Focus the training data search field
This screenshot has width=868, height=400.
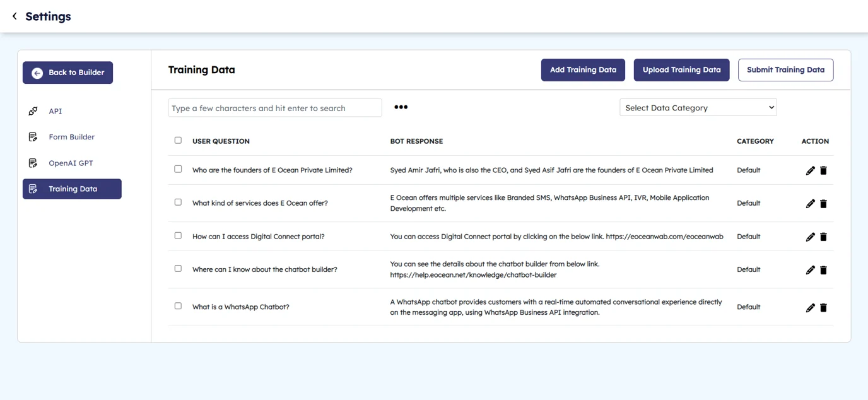[x=274, y=108]
